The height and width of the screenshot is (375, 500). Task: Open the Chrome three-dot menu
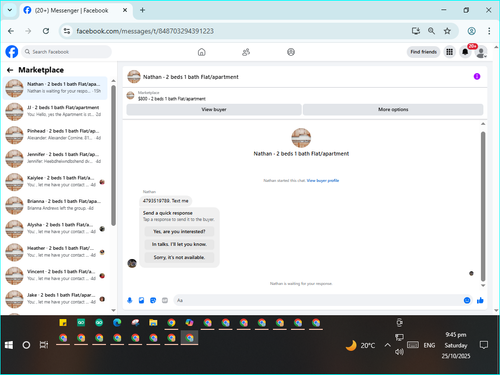click(x=489, y=31)
